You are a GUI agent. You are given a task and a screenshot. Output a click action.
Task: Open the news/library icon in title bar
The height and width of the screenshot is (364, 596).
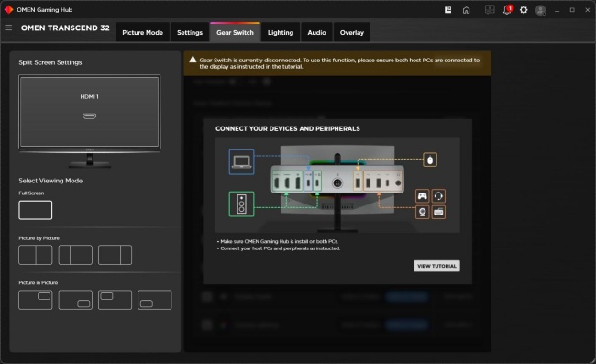pyautogui.click(x=448, y=10)
